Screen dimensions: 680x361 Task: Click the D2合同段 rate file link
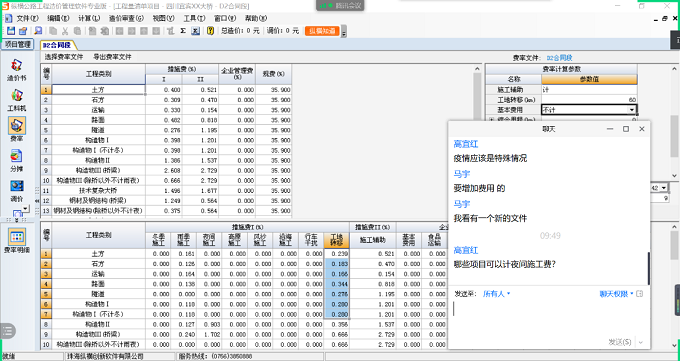pos(559,57)
